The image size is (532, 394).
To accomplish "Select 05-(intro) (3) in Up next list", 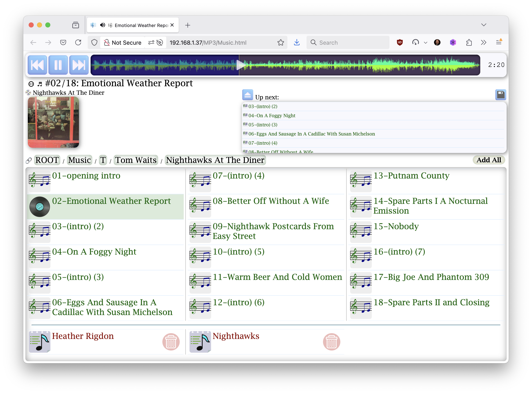I will [x=263, y=124].
